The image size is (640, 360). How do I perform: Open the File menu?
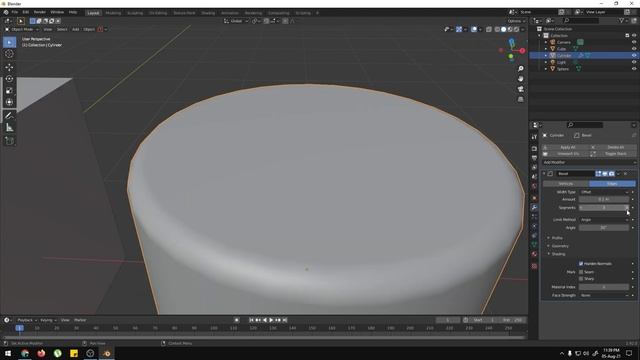(x=15, y=13)
